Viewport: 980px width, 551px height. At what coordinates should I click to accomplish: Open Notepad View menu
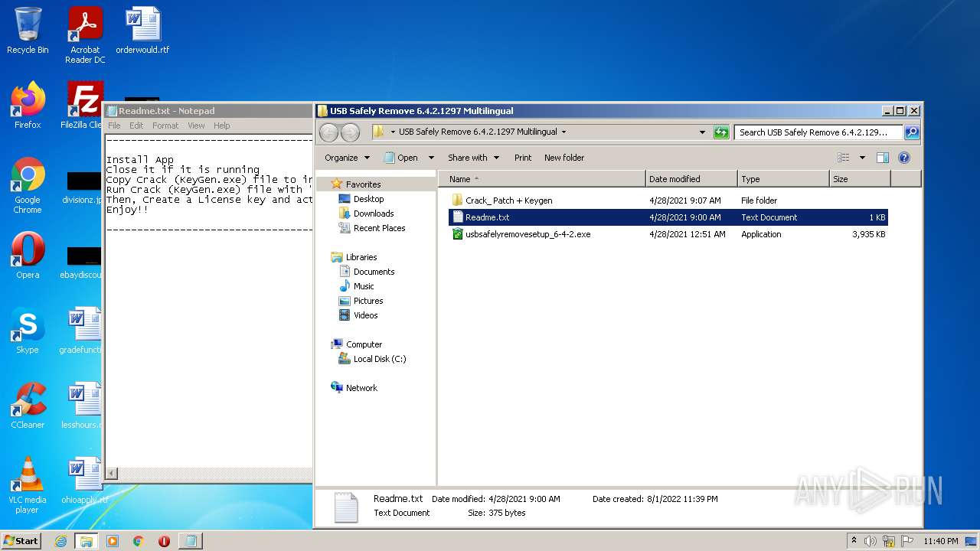196,126
